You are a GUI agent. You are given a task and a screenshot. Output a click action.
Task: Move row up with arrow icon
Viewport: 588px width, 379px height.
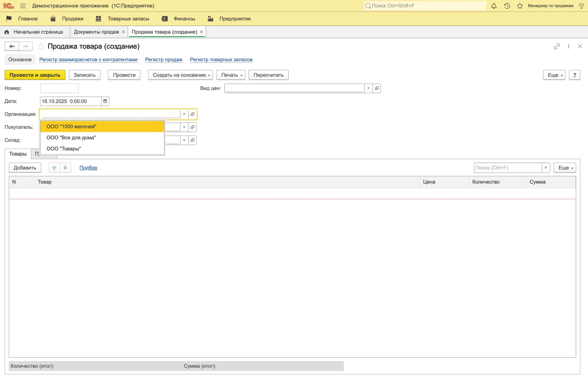click(x=54, y=168)
